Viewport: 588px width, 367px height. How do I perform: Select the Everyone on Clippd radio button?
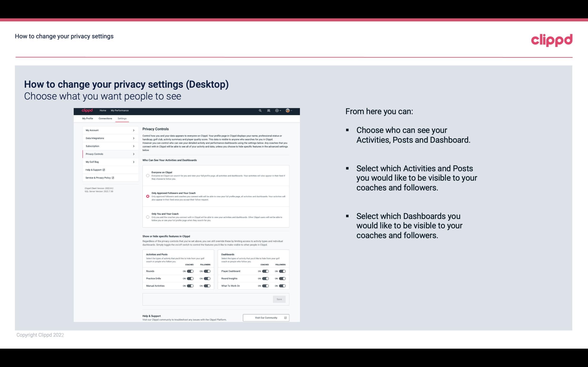[x=148, y=176]
